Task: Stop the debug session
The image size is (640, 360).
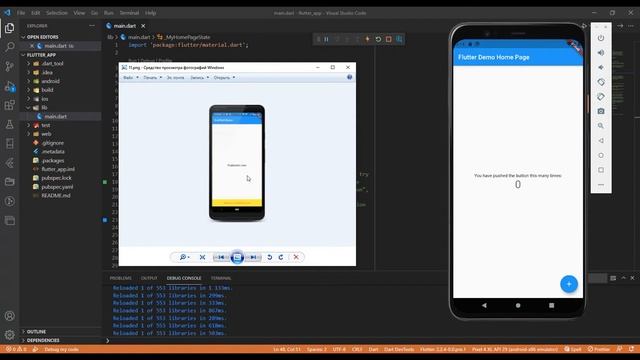Action: click(x=389, y=39)
